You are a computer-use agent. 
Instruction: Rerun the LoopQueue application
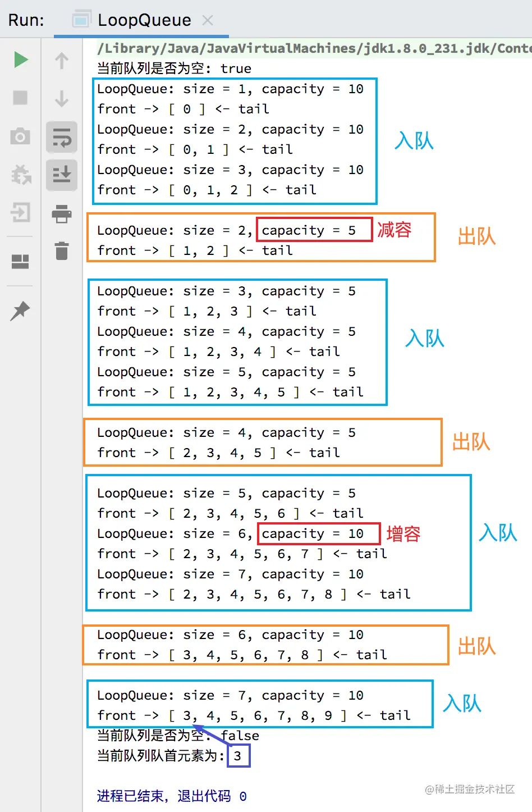coord(20,59)
